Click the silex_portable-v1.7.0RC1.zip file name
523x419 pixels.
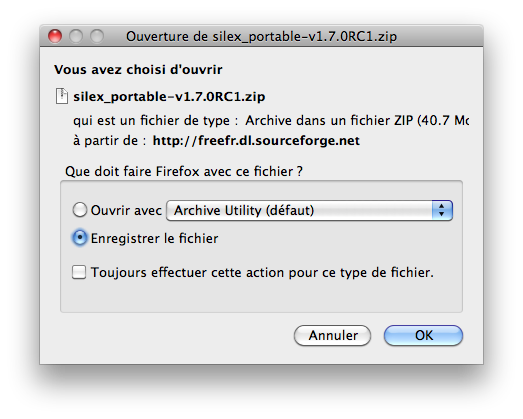[x=169, y=97]
